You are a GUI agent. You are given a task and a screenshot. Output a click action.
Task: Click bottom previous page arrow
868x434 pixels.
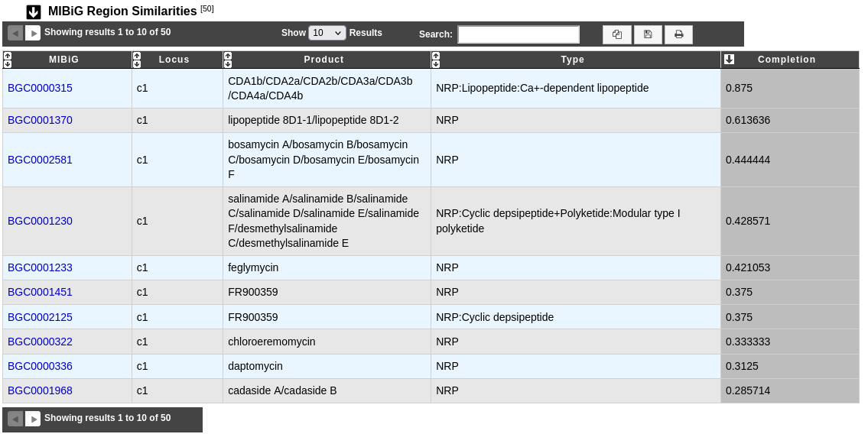coord(15,419)
